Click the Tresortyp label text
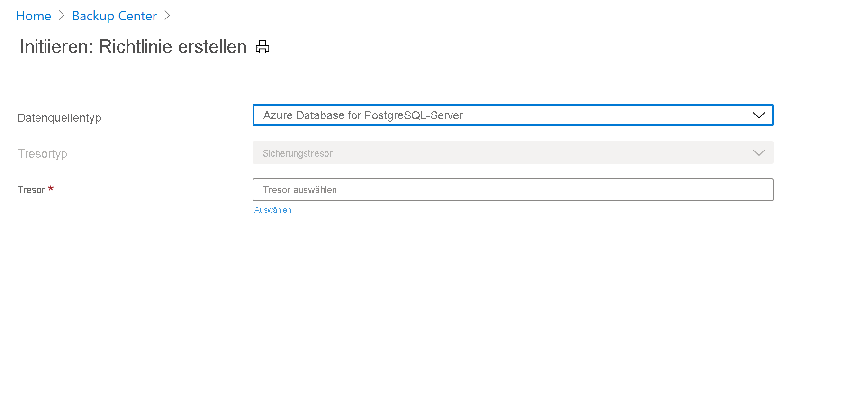 (x=43, y=153)
